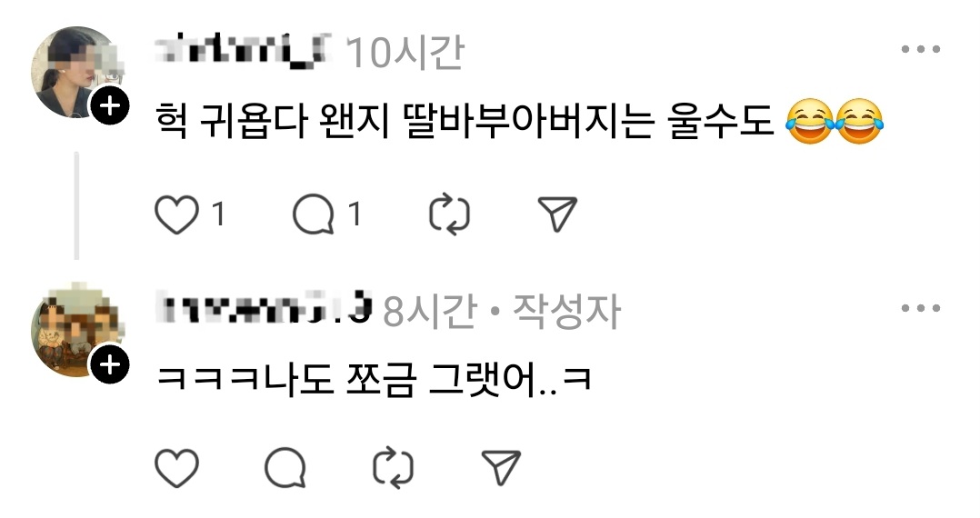Open the first commenter's blurred username
This screenshot has width=980, height=518.
point(243,50)
